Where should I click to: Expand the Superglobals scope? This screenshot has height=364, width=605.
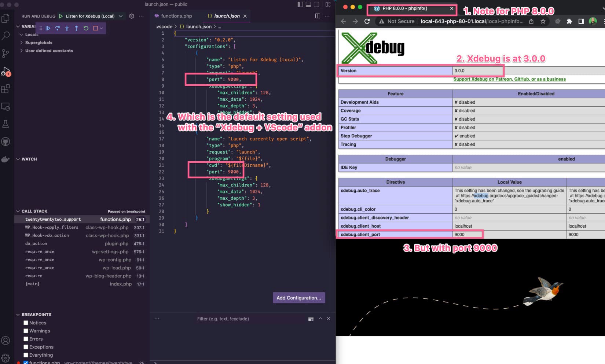point(22,43)
